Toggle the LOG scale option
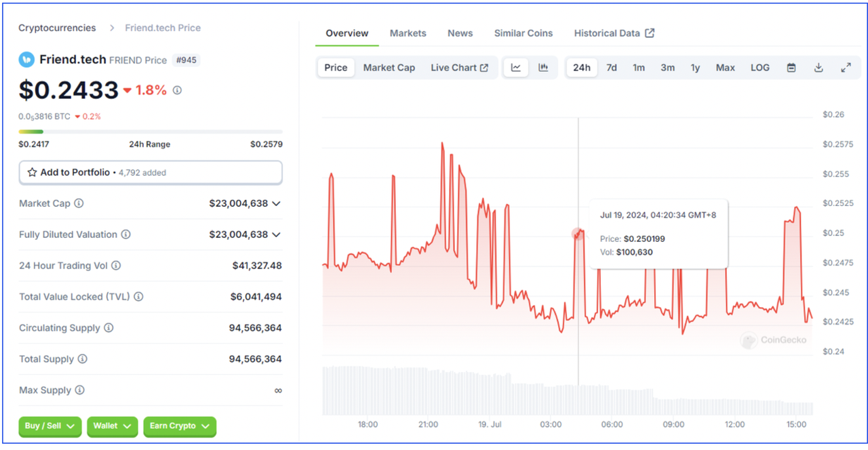The width and height of the screenshot is (868, 450). tap(760, 68)
